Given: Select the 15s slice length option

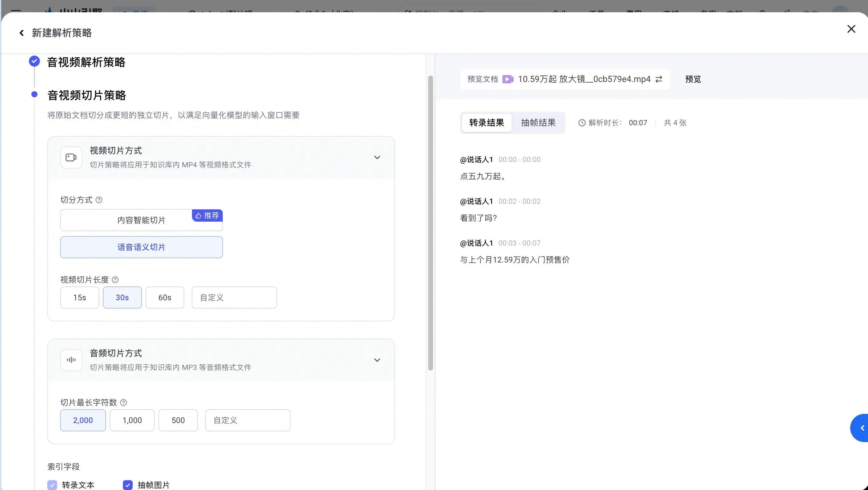Looking at the screenshot, I should coord(80,297).
